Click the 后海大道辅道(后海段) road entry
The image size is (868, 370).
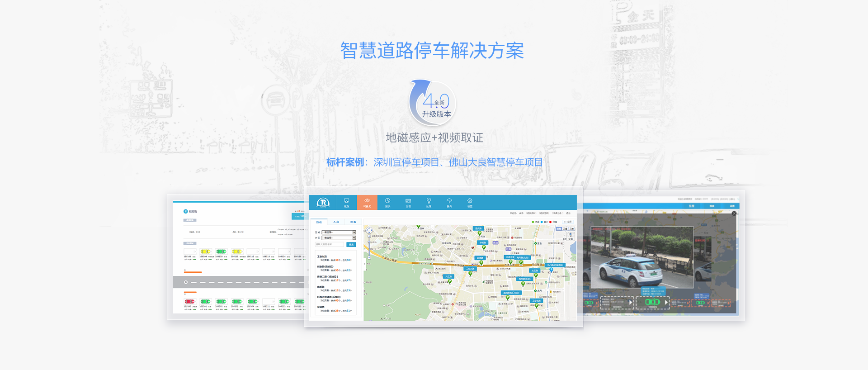[x=329, y=297]
